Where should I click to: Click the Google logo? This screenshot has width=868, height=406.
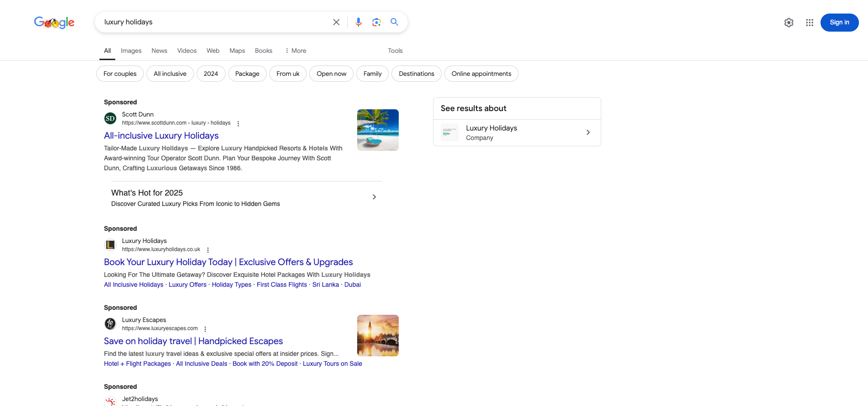(x=54, y=22)
